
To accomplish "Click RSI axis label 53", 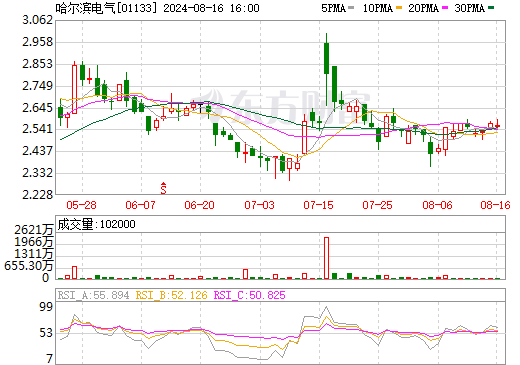I will pos(46,333).
